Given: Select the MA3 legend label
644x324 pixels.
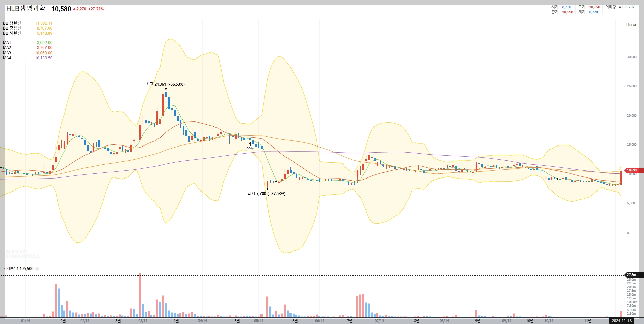Looking at the screenshot, I should (7, 53).
